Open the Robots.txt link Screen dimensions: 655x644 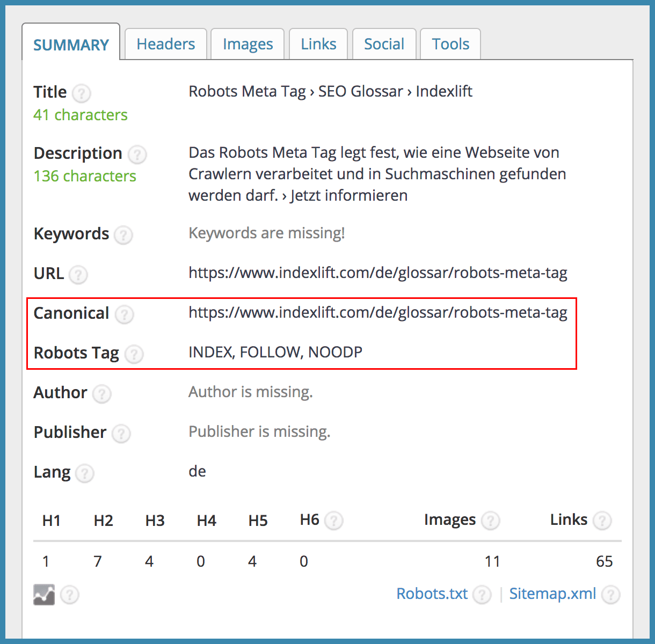432,594
